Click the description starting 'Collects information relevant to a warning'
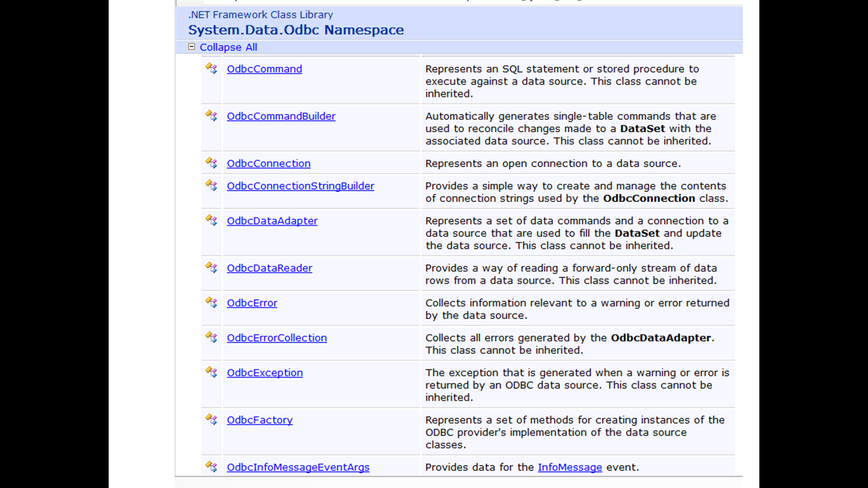 pos(578,309)
